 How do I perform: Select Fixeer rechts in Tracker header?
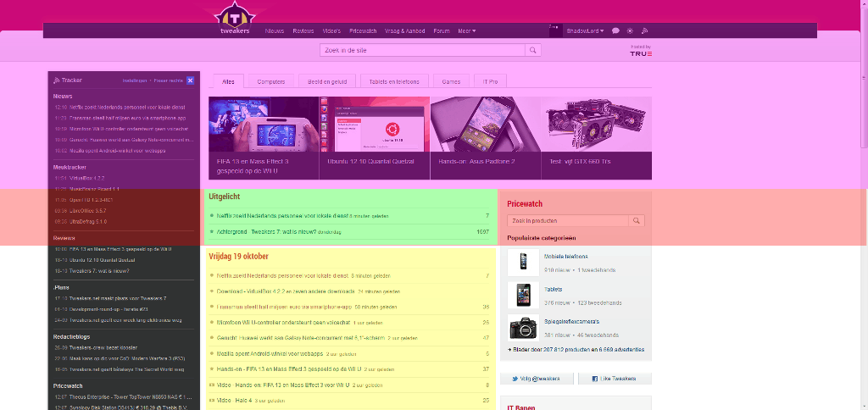pyautogui.click(x=169, y=80)
